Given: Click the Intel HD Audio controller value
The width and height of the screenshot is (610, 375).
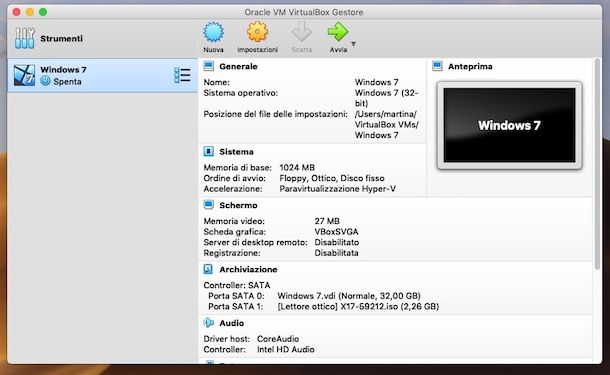Looking at the screenshot, I should [x=286, y=349].
